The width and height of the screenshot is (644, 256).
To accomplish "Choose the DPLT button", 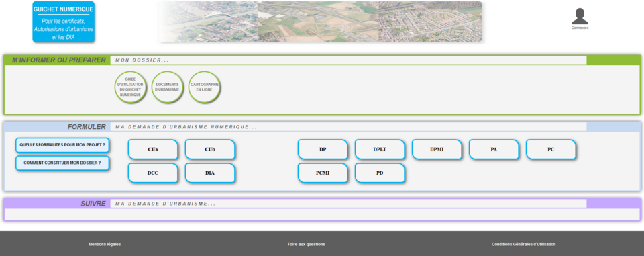I will coord(380,149).
